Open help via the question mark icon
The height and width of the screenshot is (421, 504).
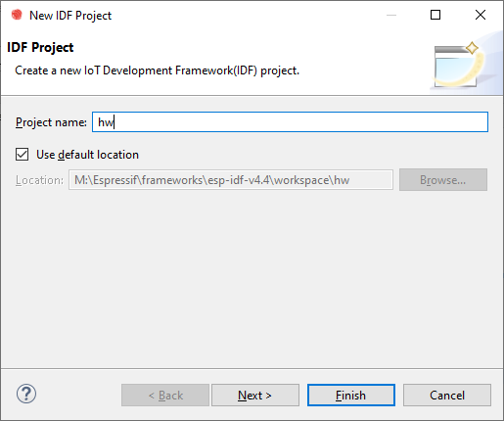coord(26,394)
